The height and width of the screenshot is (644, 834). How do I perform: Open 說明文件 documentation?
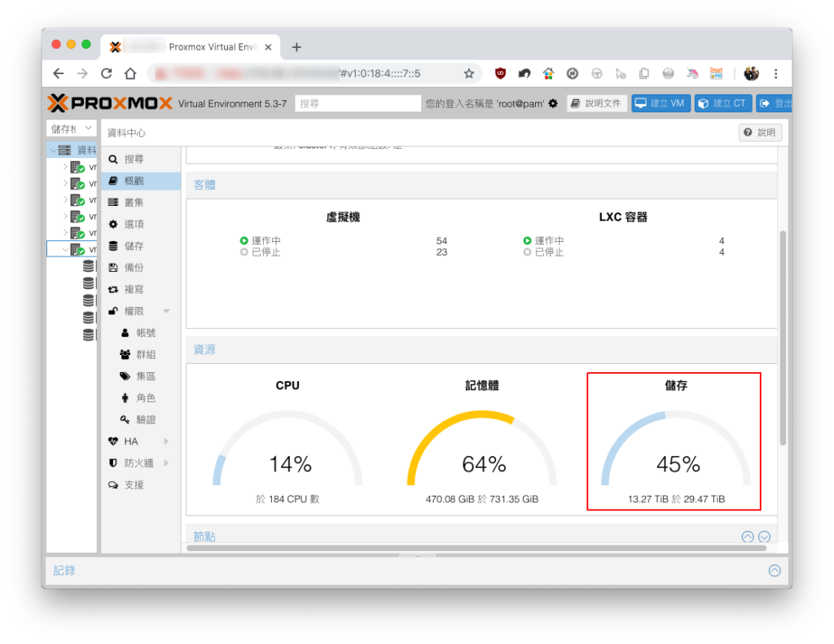(596, 103)
